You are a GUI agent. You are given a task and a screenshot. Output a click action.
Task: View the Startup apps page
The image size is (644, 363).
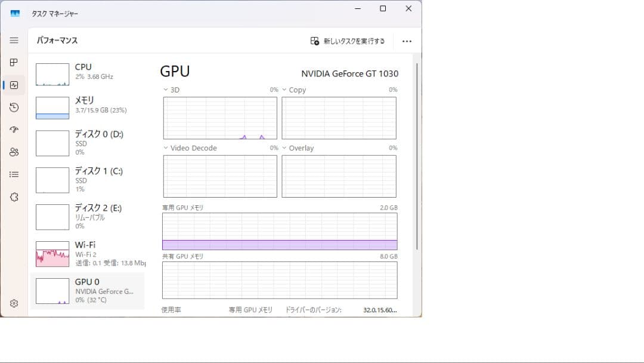[14, 130]
